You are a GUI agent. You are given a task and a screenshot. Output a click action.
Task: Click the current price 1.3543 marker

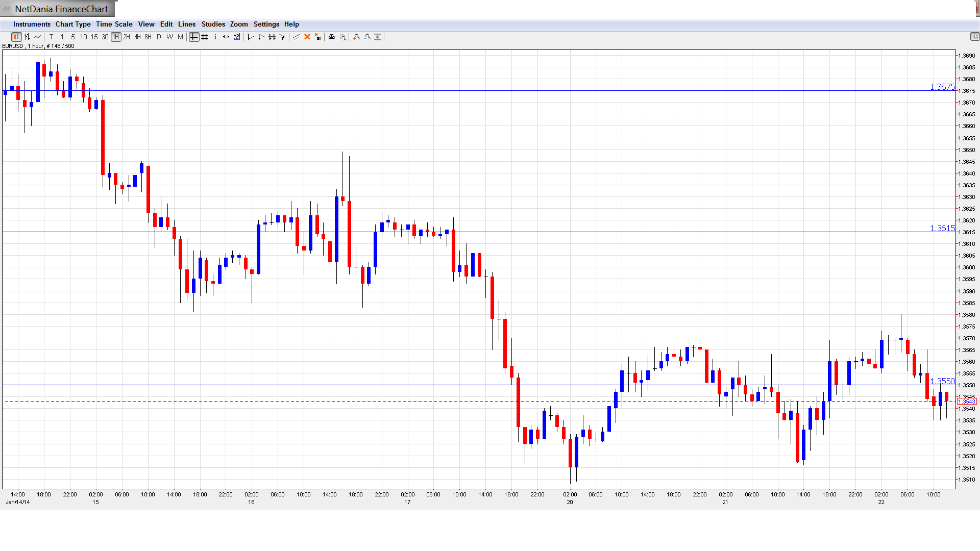967,402
